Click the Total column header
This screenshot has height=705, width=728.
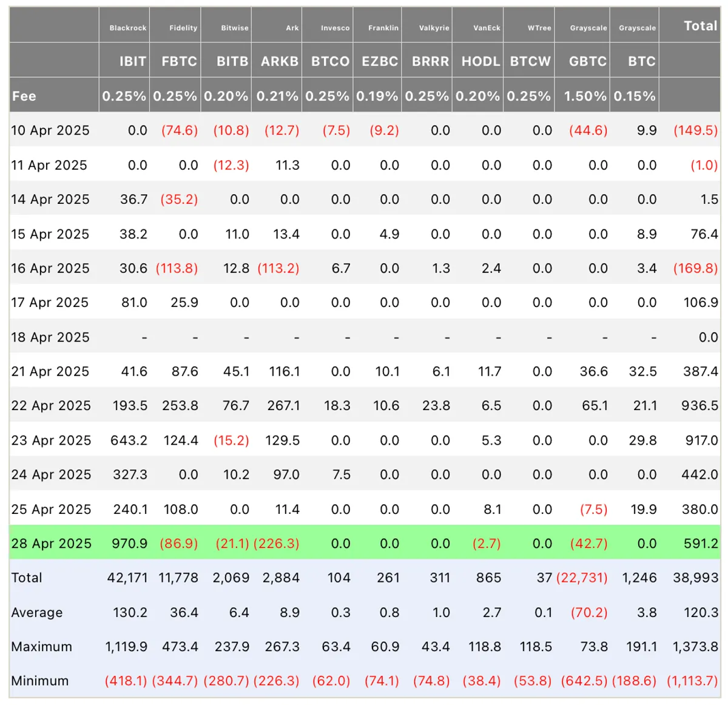700,25
